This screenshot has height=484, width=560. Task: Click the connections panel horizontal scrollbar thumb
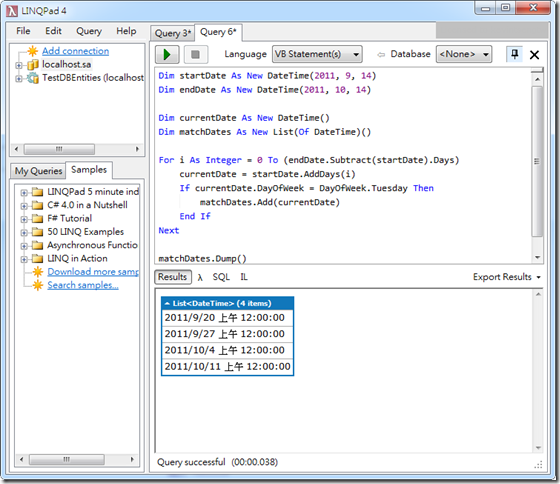[x=59, y=149]
